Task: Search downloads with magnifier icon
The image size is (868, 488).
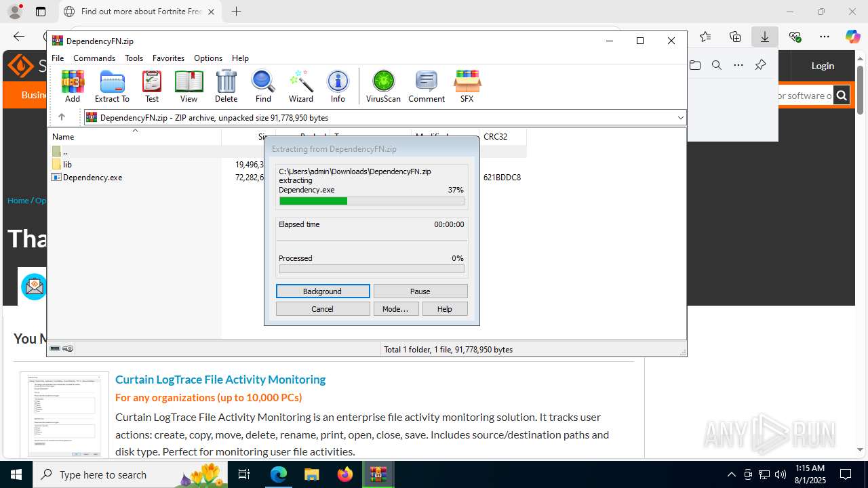Action: click(x=717, y=65)
